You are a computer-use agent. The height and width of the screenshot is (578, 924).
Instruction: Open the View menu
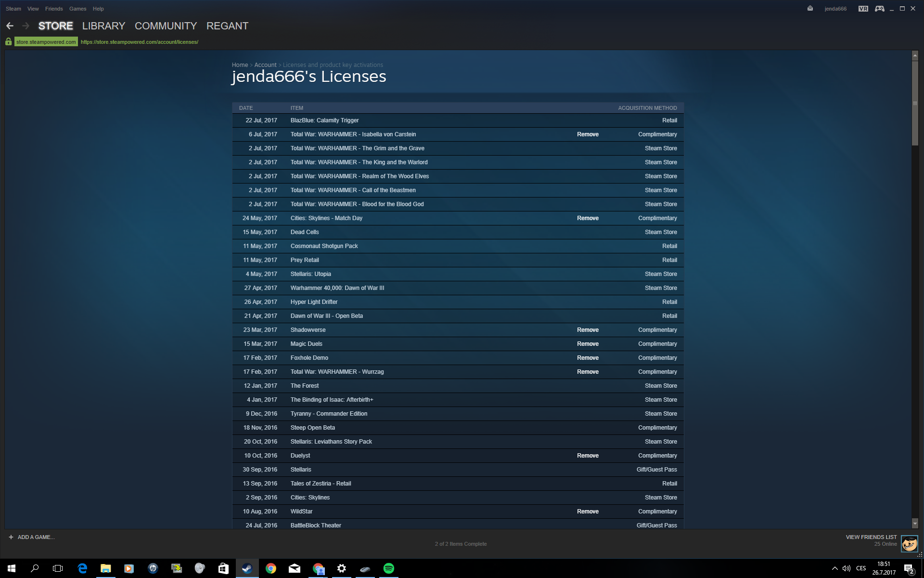click(x=33, y=9)
